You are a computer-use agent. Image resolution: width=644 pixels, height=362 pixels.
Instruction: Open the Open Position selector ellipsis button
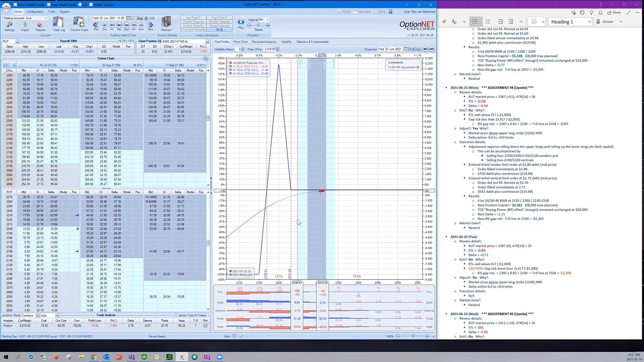click(207, 42)
